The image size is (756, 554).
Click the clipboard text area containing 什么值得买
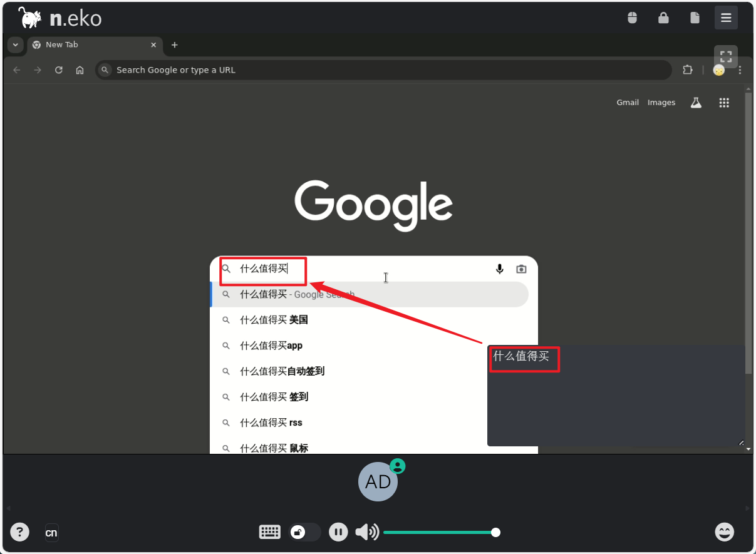[x=616, y=396]
